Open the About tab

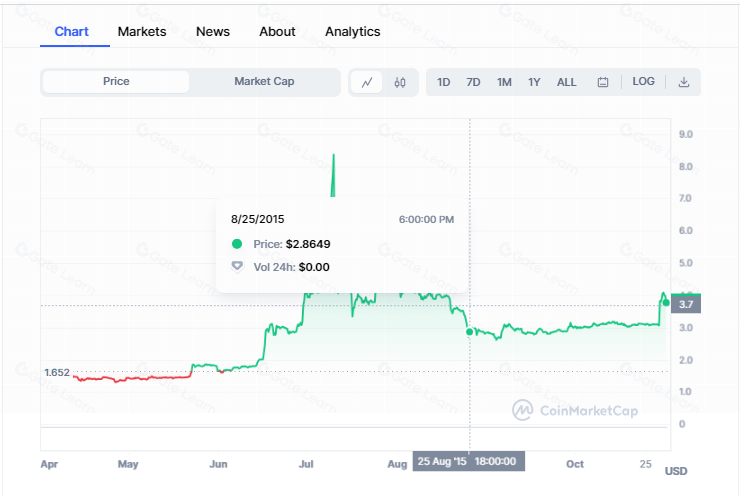(x=278, y=32)
